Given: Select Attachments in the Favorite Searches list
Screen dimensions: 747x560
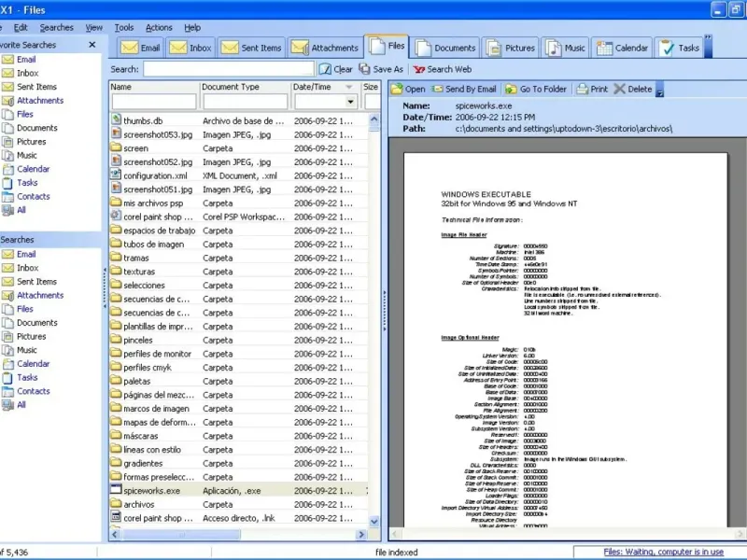Looking at the screenshot, I should [40, 101].
